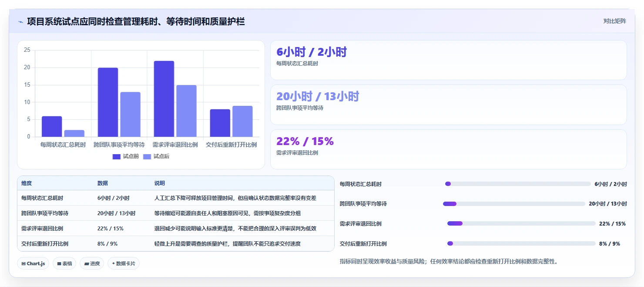Click the 每周状态汇总耗时 label under the chart
644x287 pixels.
[63, 145]
